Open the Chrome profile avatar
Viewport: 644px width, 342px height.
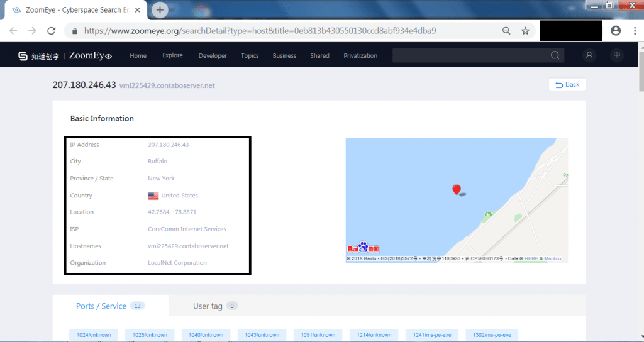click(x=616, y=31)
